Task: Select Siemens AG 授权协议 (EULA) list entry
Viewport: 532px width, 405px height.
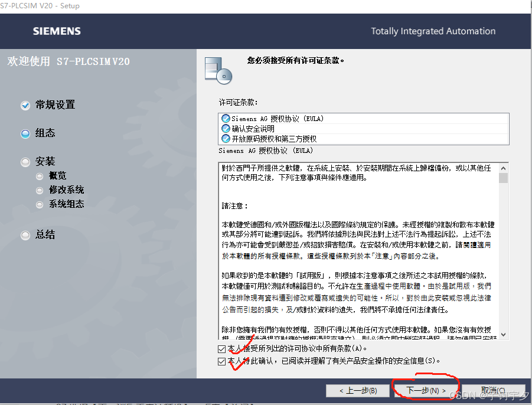Action: pyautogui.click(x=363, y=119)
